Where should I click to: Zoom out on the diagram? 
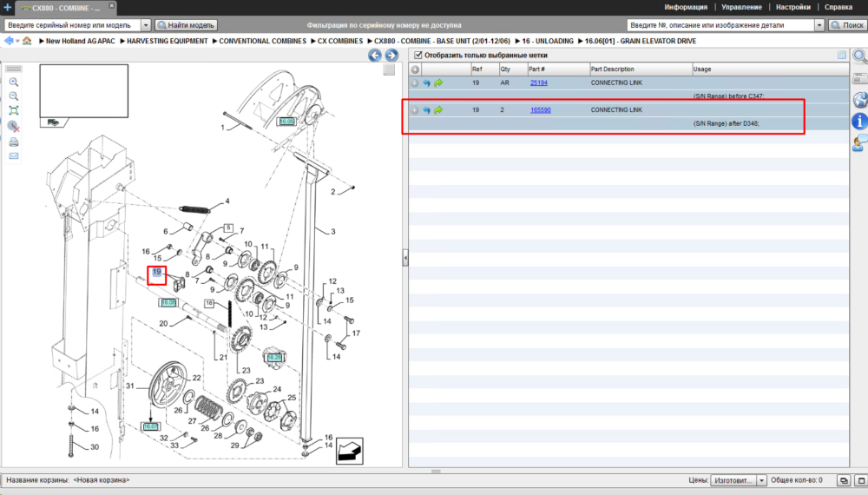(14, 96)
